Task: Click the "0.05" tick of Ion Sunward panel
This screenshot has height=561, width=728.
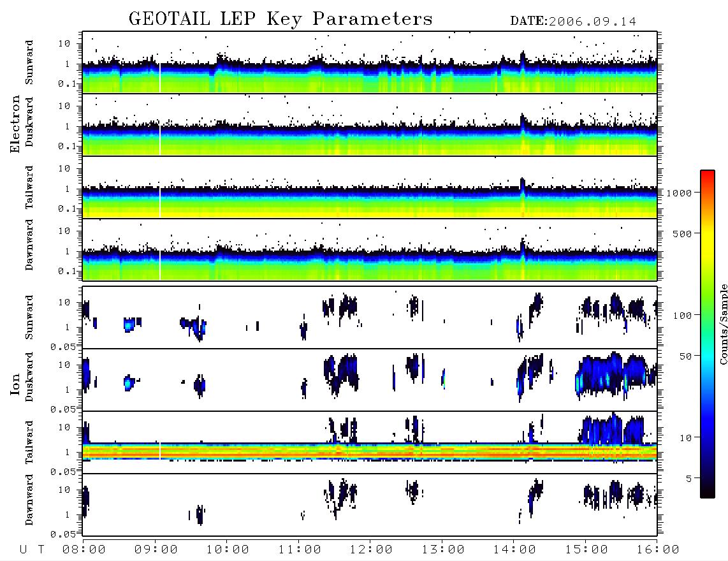Action: (62, 347)
